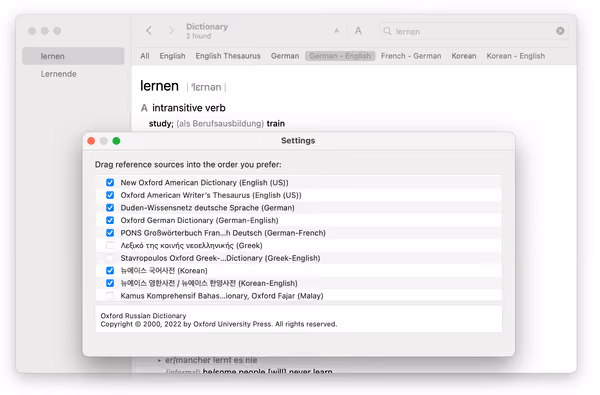
Task: Uncheck Oxford German Dictionary
Action: point(110,220)
